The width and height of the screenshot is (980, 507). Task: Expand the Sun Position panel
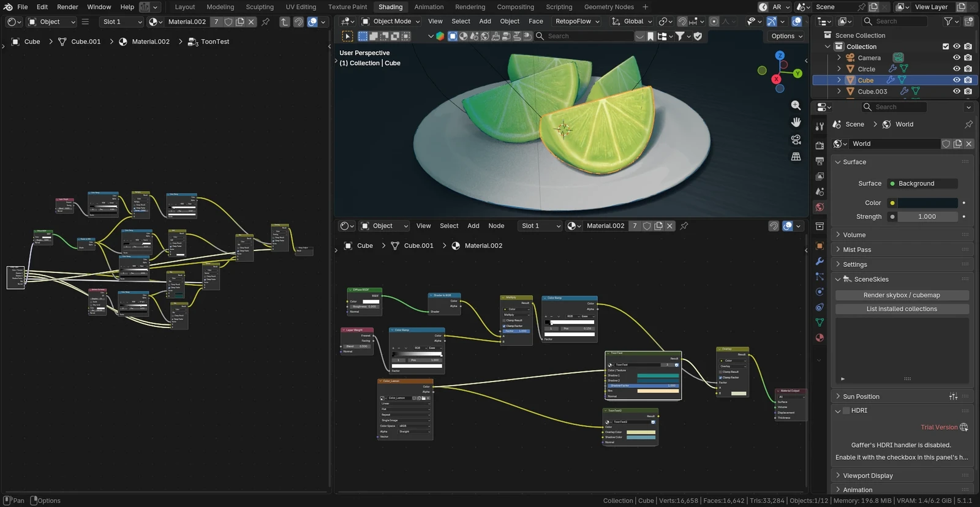click(902, 397)
